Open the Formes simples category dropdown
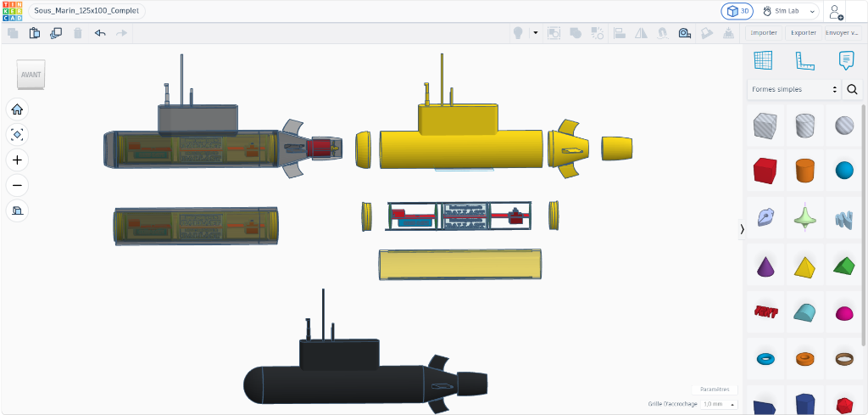 pos(793,89)
